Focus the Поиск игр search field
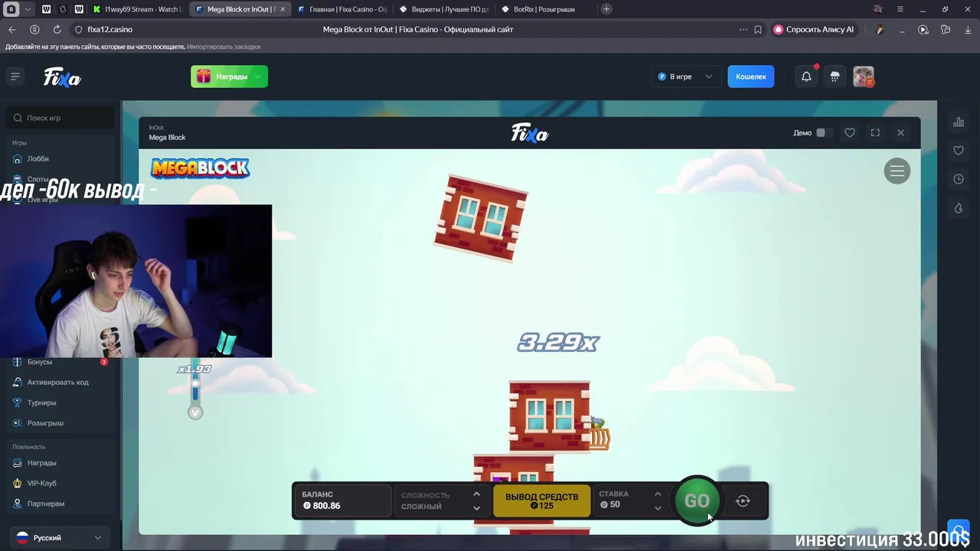The height and width of the screenshot is (551, 980). pos(61,118)
